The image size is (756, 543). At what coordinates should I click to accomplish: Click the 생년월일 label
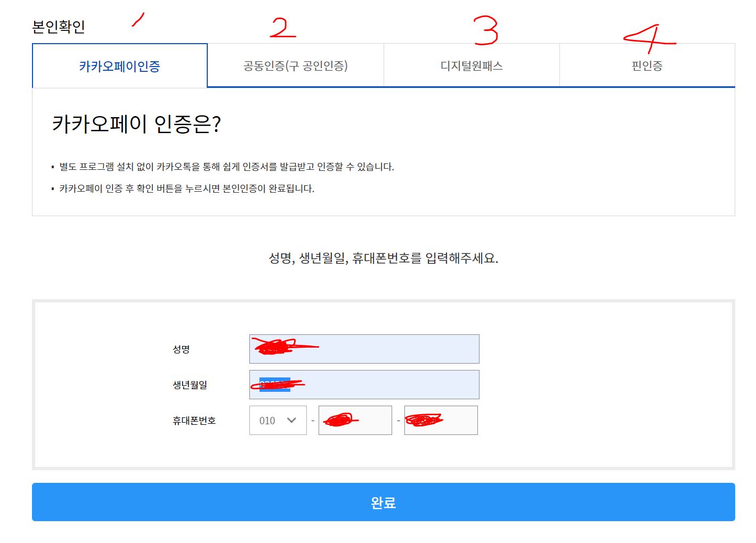click(x=190, y=385)
